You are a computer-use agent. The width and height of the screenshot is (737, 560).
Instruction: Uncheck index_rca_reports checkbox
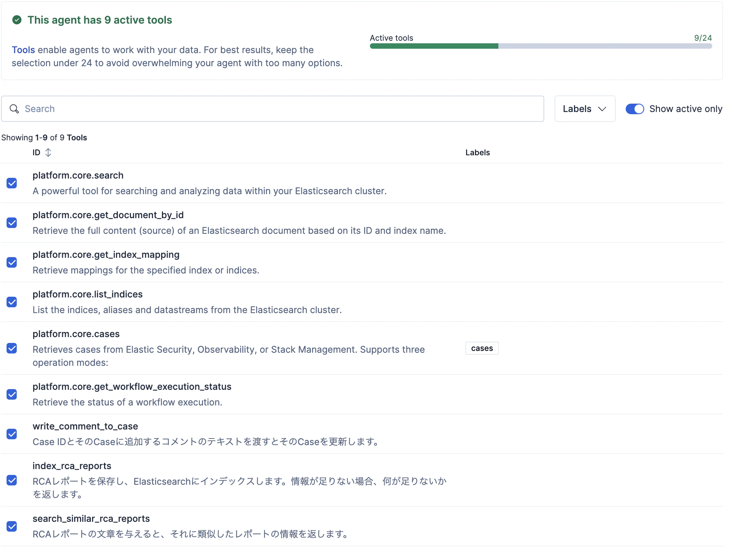tap(12, 480)
